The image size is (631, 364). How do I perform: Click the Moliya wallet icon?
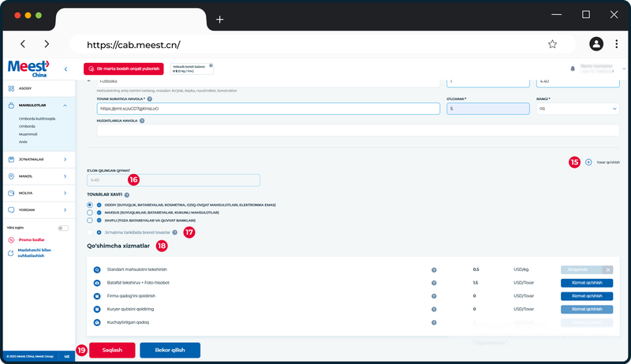pos(11,193)
